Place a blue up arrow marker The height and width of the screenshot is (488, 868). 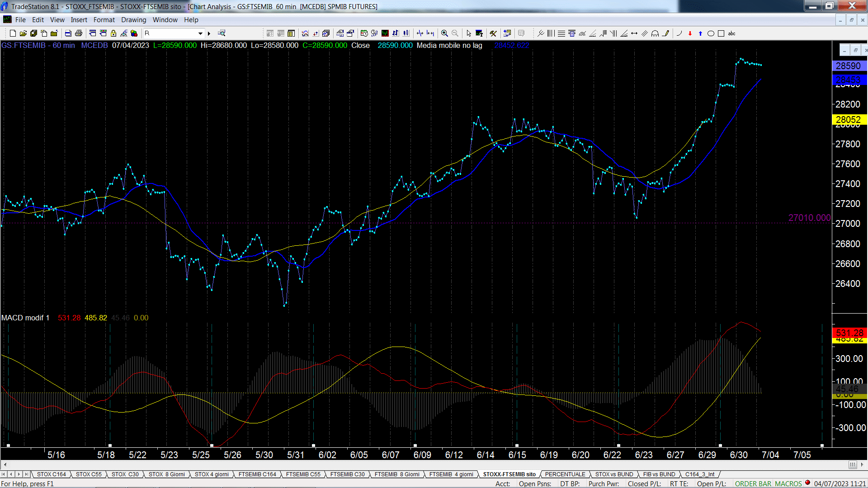[700, 33]
